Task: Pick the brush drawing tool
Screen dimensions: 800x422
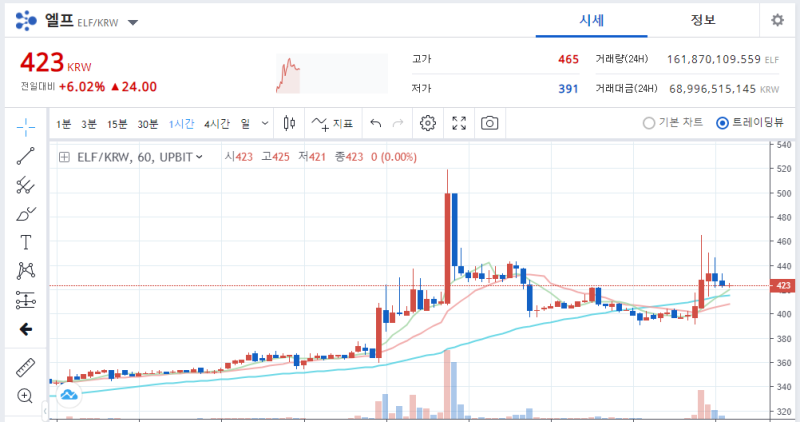Action: click(26, 214)
